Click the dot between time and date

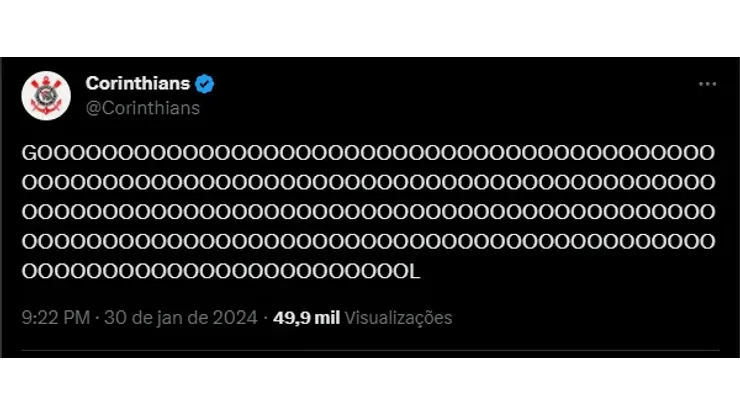click(97, 318)
